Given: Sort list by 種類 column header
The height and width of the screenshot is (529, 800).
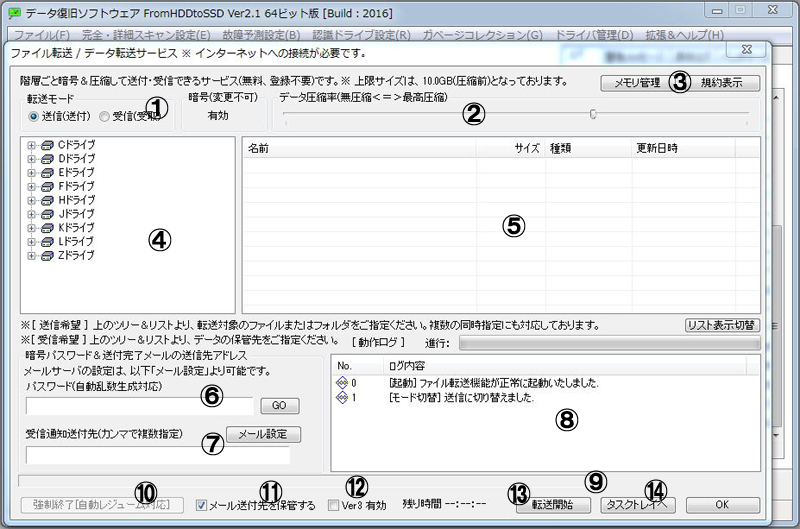Looking at the screenshot, I should pos(588,148).
